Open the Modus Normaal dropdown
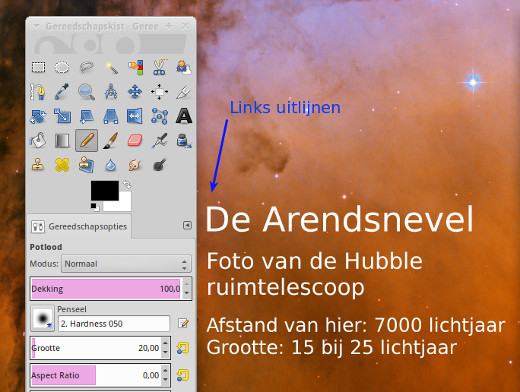Image resolution: width=520 pixels, height=392 pixels. click(126, 264)
